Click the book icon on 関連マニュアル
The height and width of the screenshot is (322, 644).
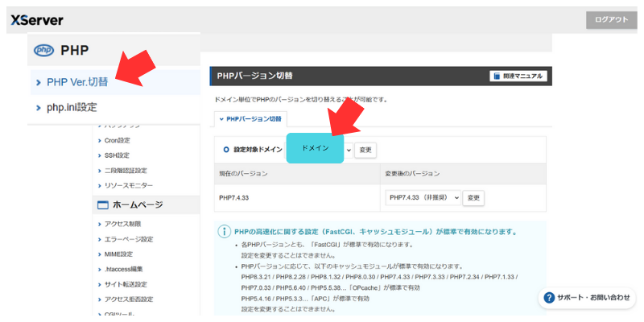(497, 76)
